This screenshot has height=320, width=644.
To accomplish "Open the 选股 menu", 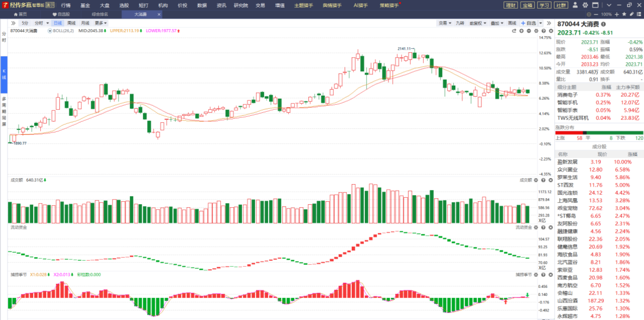I will 124,5.
